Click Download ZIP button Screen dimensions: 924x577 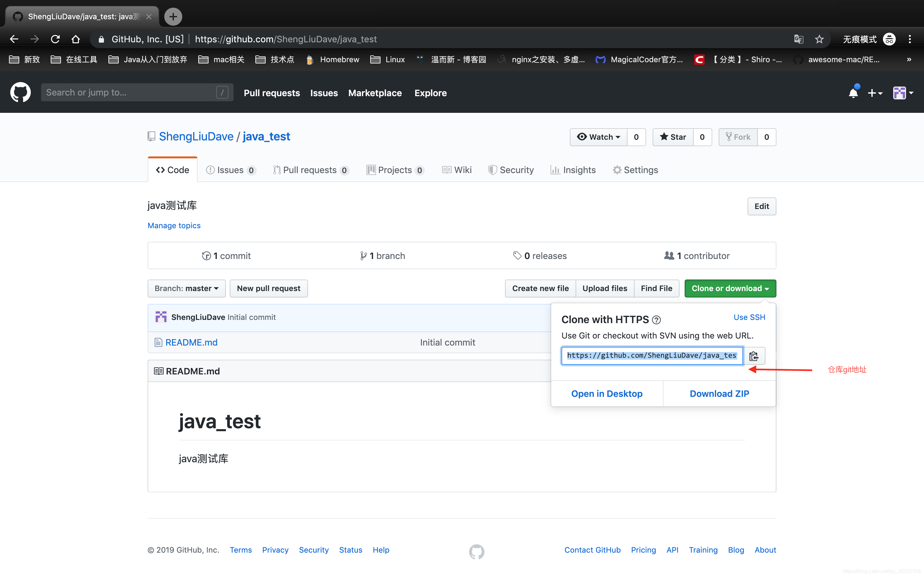click(719, 393)
